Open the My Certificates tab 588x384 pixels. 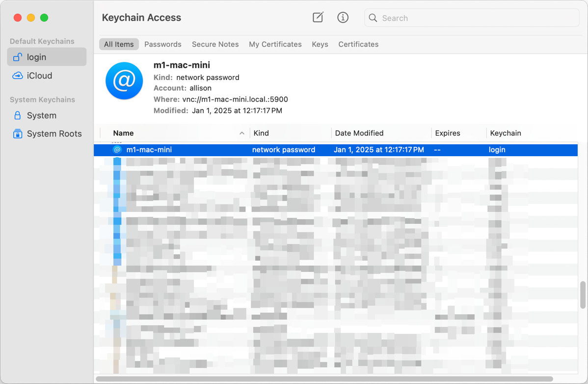pyautogui.click(x=275, y=44)
